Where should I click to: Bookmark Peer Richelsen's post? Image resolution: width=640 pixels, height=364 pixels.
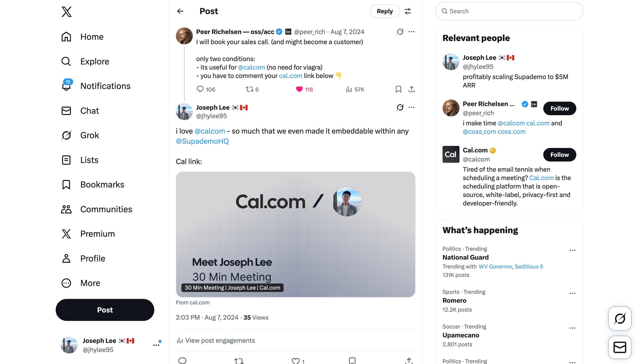(398, 89)
